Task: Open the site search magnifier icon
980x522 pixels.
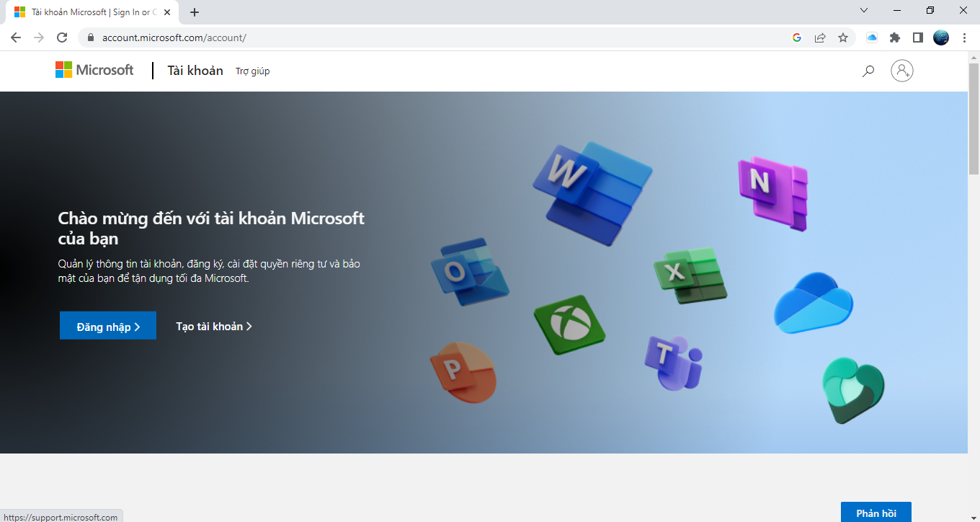Action: 868,71
